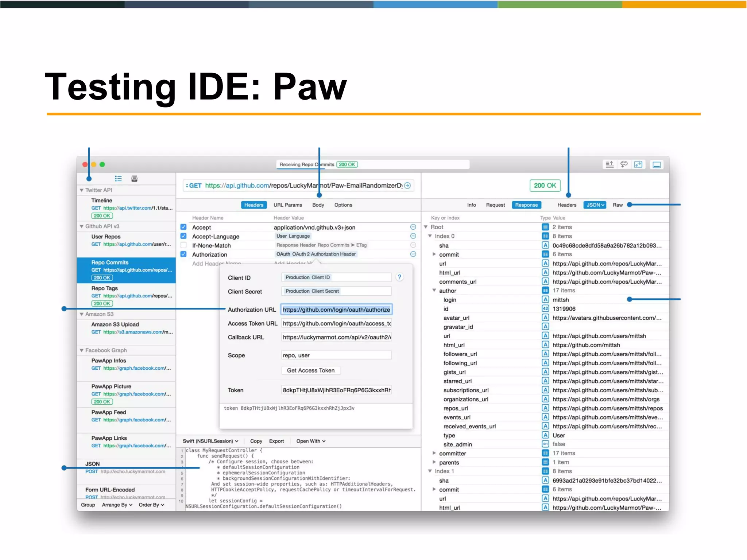This screenshot has width=747, height=560.
Task: Switch to the URL Params tab
Action: [x=288, y=205]
